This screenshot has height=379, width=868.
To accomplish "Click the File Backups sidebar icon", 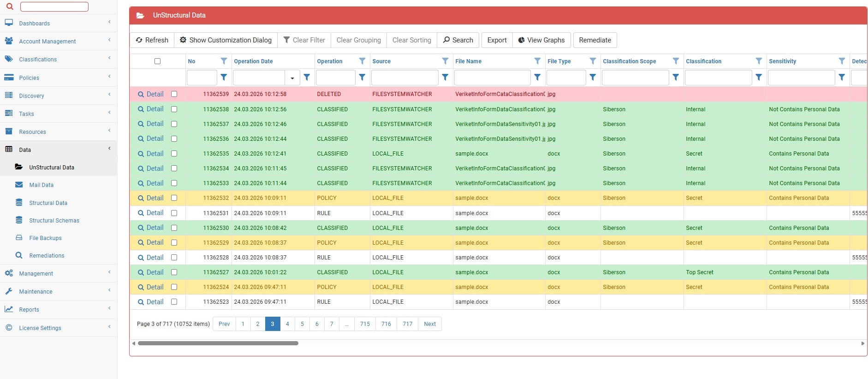I will (x=19, y=238).
